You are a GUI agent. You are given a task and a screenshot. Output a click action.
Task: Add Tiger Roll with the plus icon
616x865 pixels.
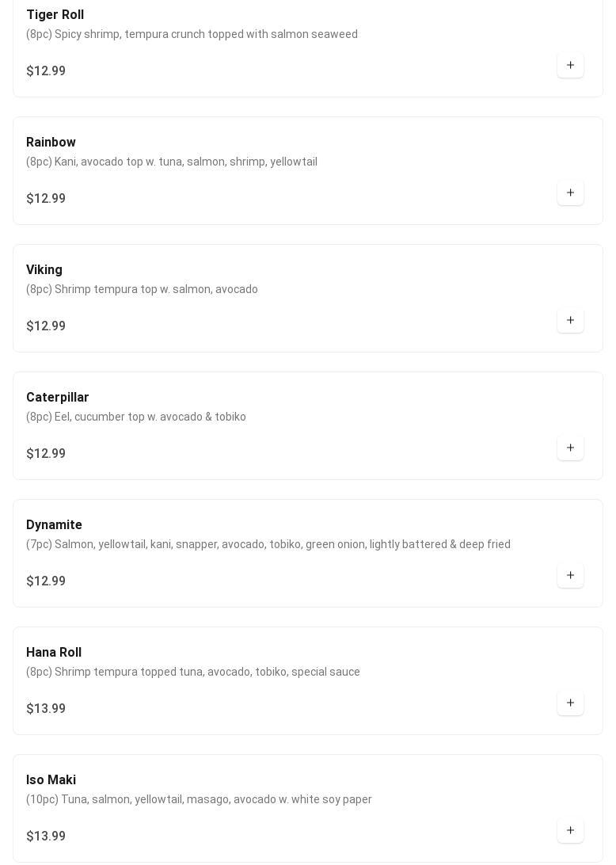click(x=570, y=65)
